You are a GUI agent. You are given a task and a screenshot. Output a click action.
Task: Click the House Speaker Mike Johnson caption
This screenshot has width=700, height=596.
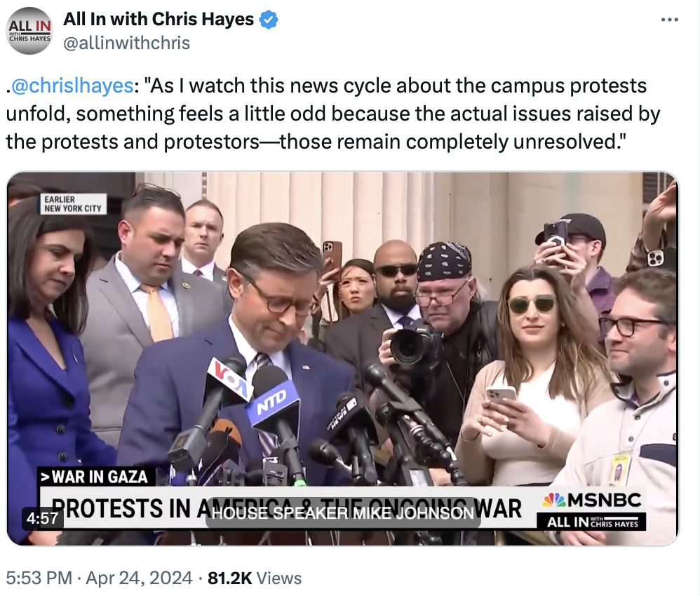[342, 513]
